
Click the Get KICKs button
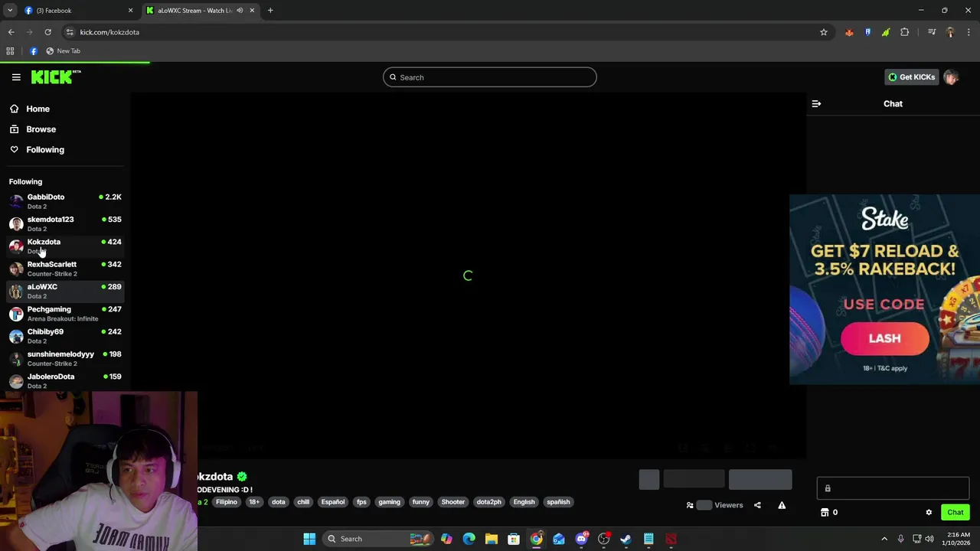[911, 77]
